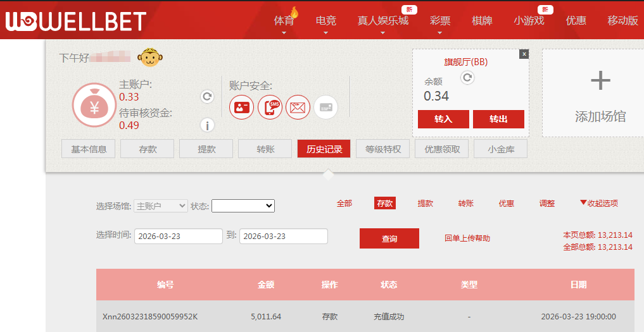Click 本页总额 13,213.14 text
644x332 pixels.
598,235
